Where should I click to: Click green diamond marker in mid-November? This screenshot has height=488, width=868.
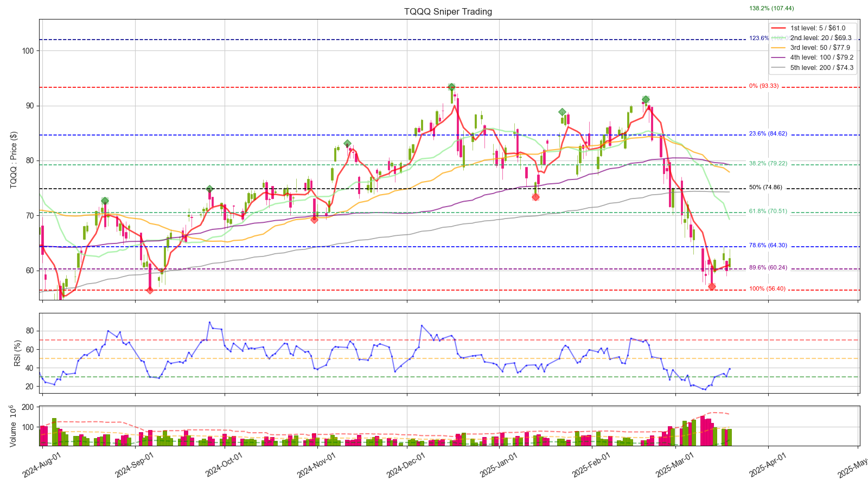tap(347, 144)
